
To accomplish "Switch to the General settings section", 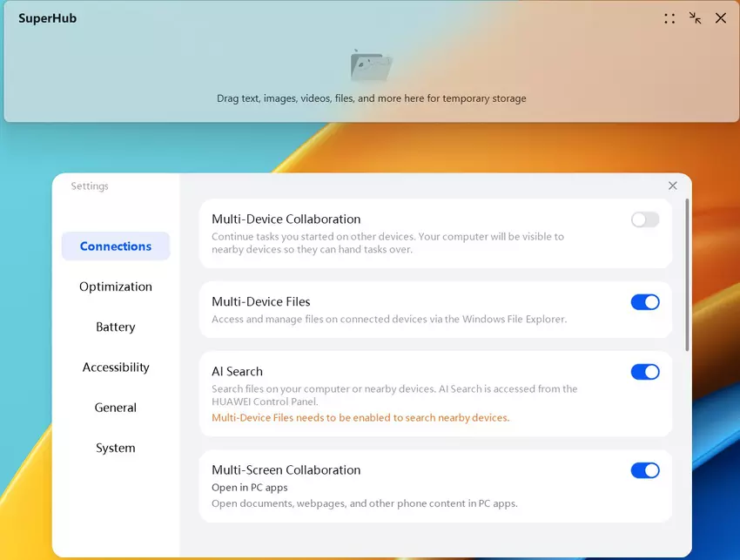I will tap(116, 408).
